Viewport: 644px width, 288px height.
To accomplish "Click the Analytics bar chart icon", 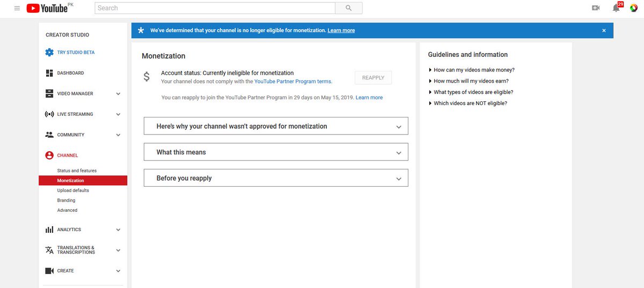I will click(x=49, y=230).
